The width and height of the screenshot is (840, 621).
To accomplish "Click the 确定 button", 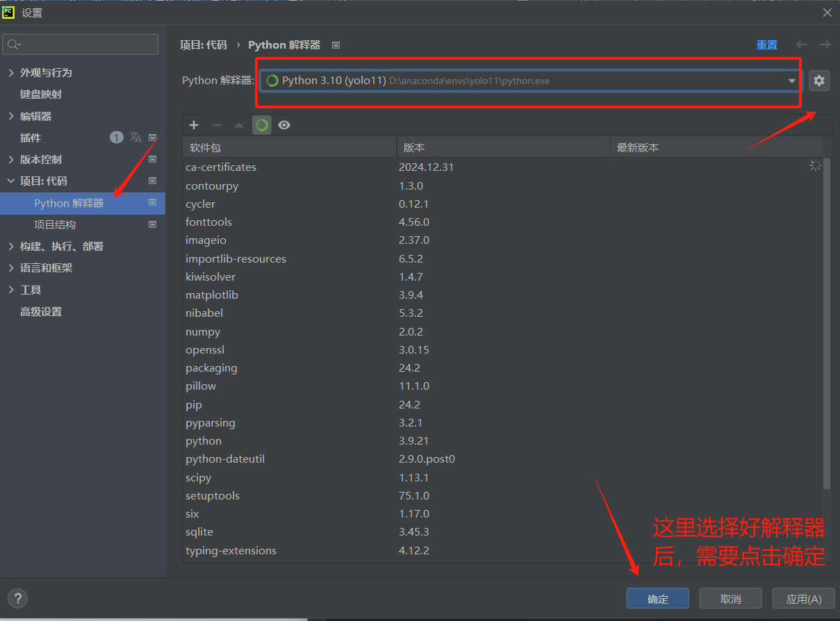I will pos(657,599).
